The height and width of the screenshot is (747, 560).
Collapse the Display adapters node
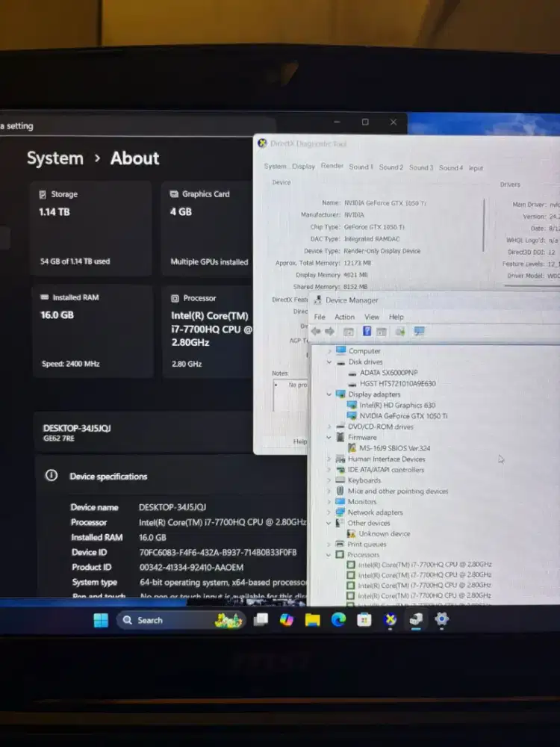click(329, 394)
